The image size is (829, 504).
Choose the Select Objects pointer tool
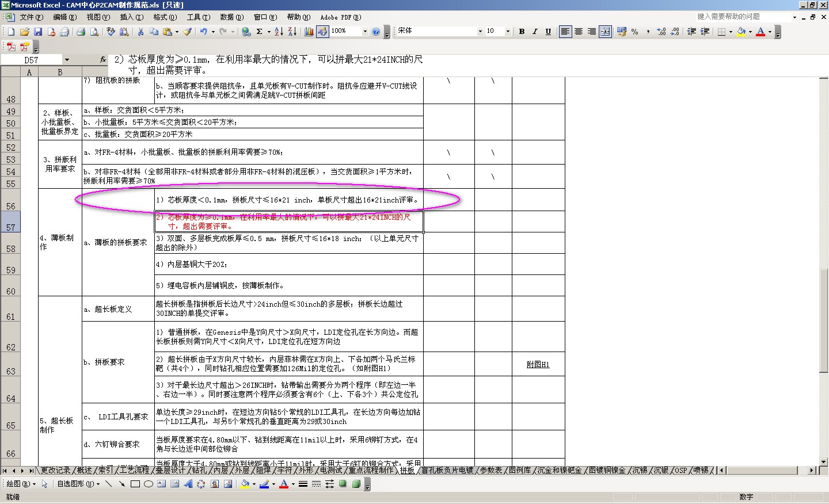44,484
